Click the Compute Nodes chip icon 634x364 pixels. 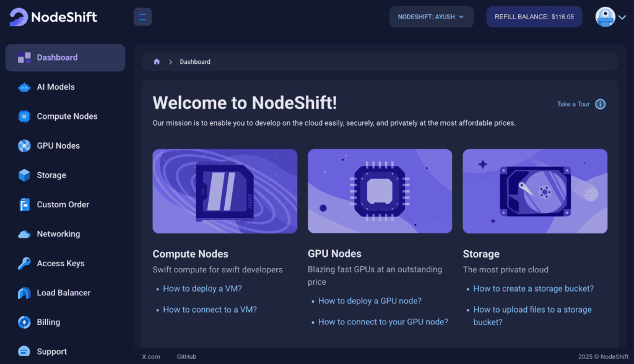24,116
